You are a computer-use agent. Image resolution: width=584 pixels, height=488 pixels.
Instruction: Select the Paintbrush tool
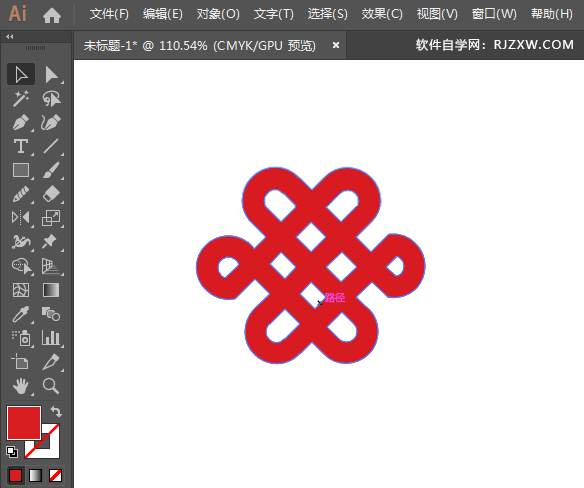click(x=51, y=170)
